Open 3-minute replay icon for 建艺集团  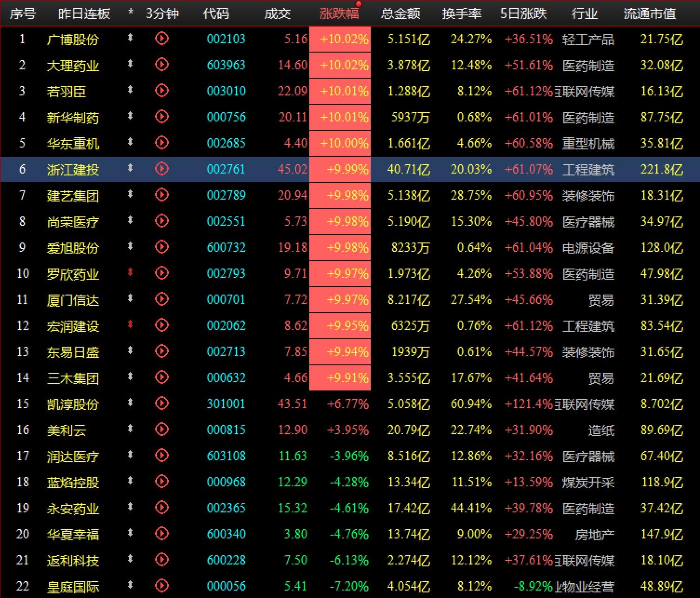click(161, 195)
